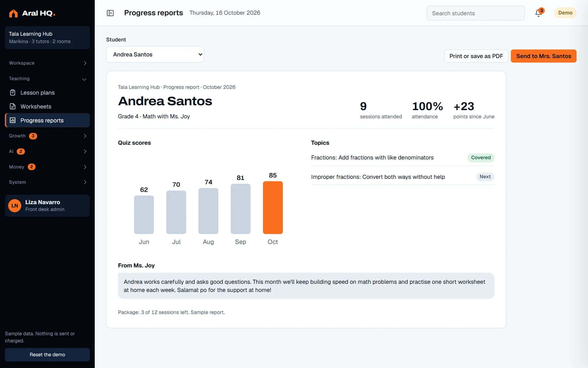The width and height of the screenshot is (588, 368).
Task: Click 'Thursday, 16 October 2026' date text
Action: 225,13
